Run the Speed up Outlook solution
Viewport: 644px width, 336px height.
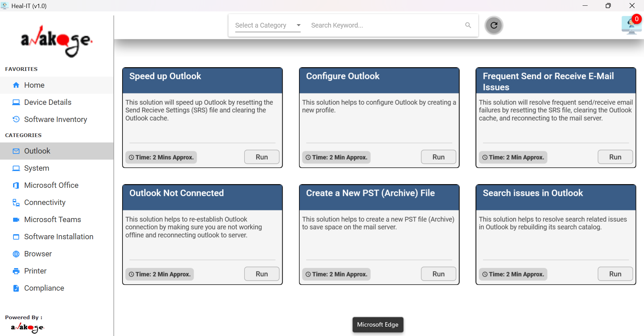[262, 157]
